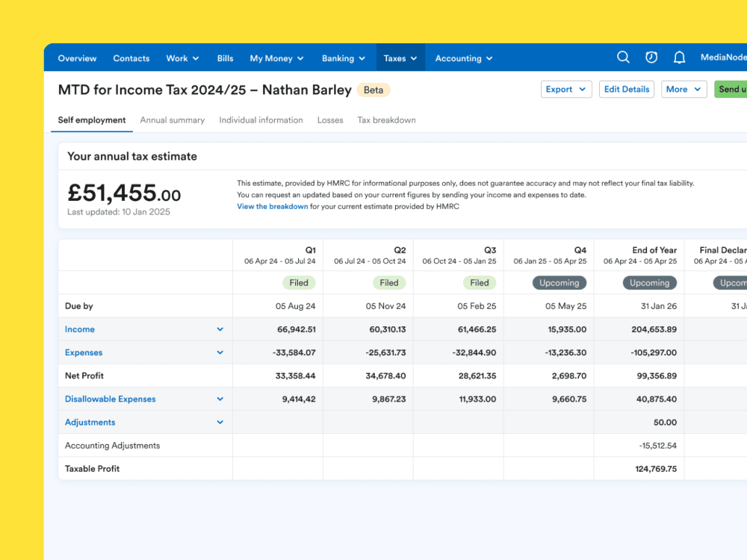This screenshot has width=747, height=560.
Task: Expand the Work navigation dropdown
Action: point(182,57)
